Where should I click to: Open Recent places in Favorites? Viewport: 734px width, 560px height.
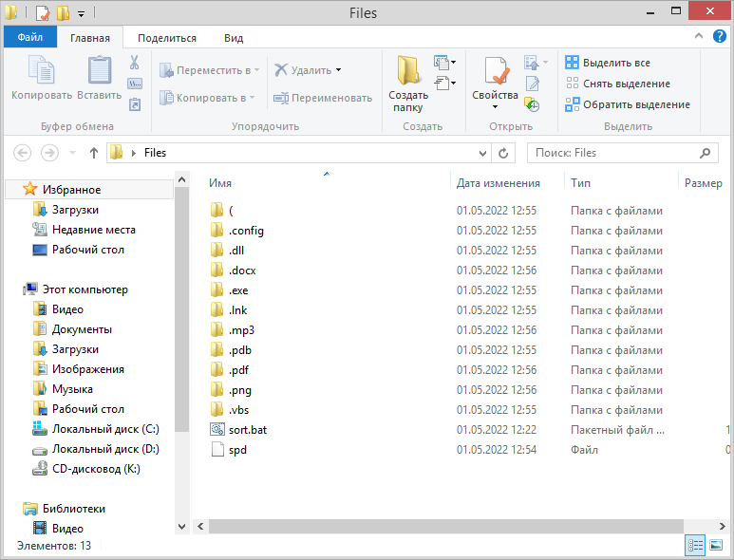pyautogui.click(x=94, y=230)
